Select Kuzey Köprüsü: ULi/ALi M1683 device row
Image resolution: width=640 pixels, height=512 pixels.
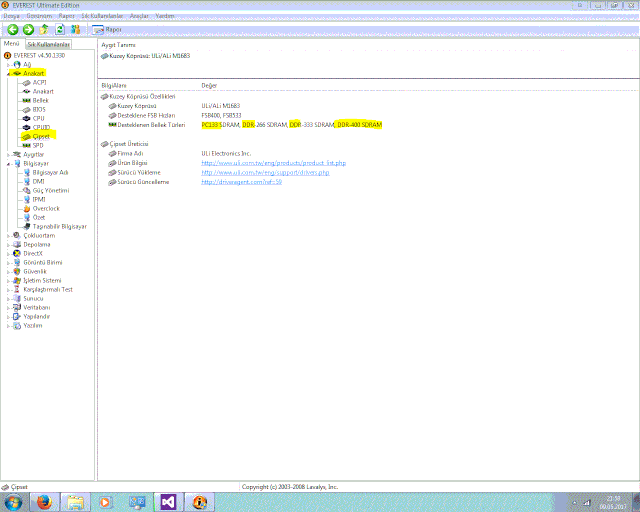146,56
